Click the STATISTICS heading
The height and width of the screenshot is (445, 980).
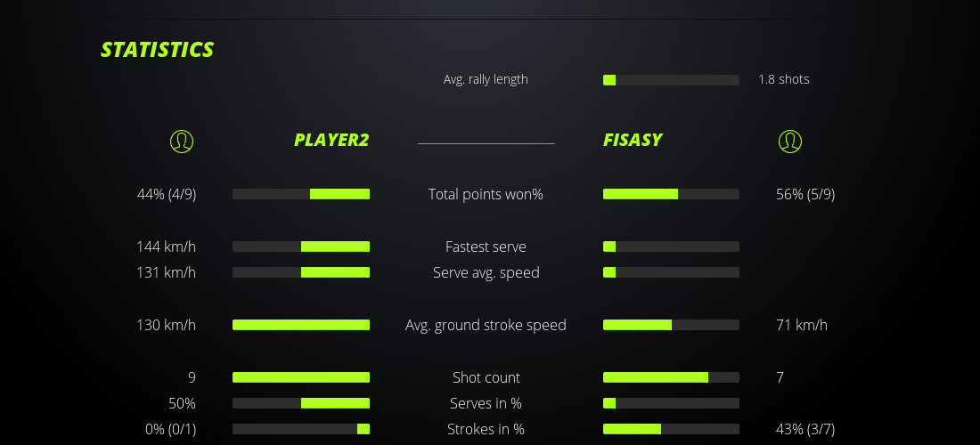158,50
